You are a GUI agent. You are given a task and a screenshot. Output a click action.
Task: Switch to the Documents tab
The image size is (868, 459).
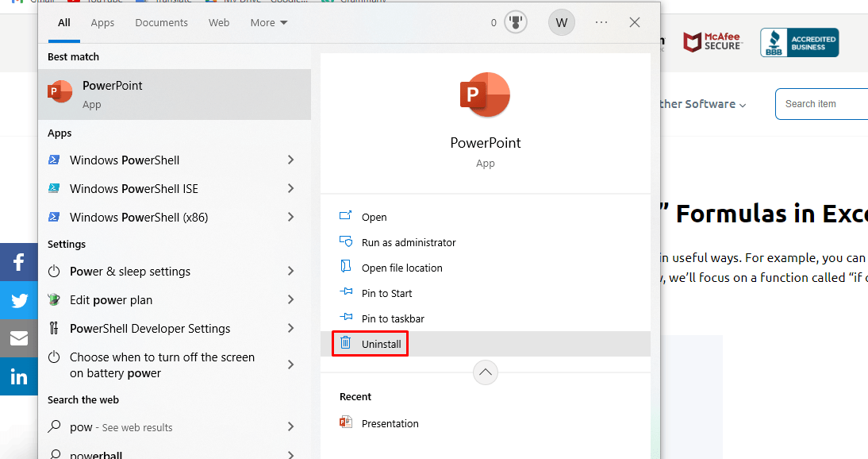161,23
